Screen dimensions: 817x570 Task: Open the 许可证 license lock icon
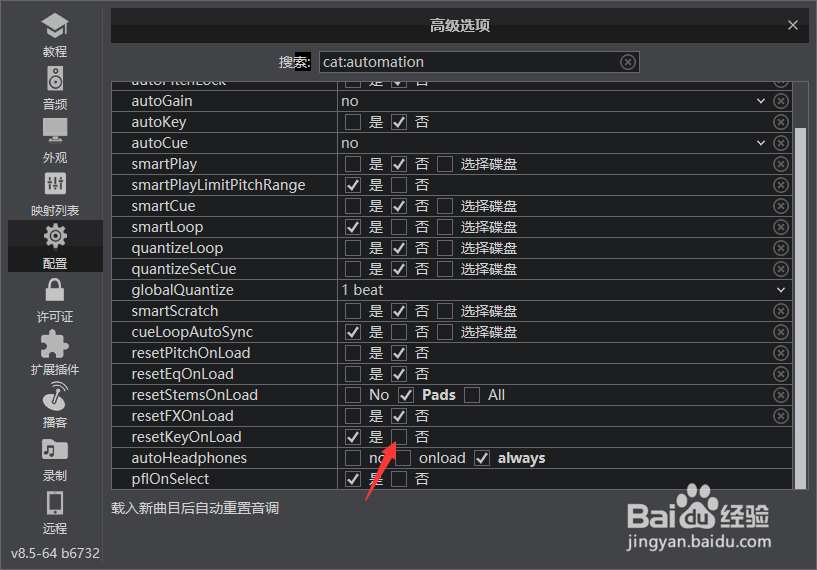pos(55,290)
